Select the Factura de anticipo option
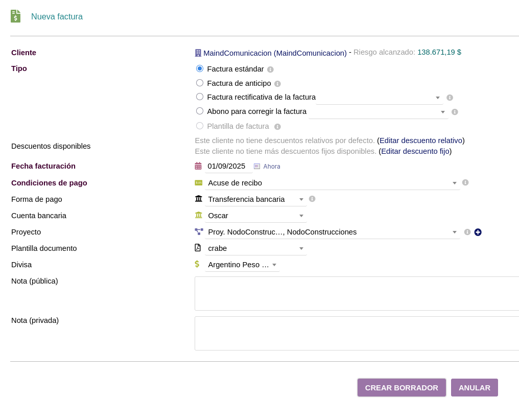 point(200,83)
